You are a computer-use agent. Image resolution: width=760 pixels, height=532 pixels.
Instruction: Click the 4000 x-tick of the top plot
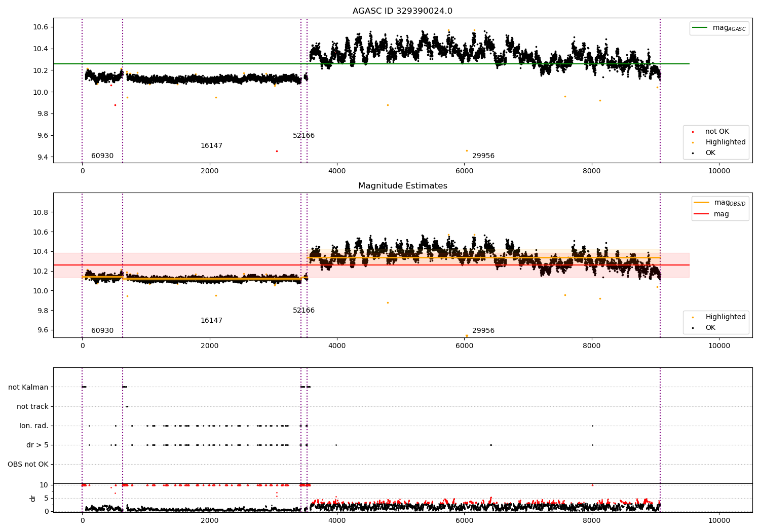pos(337,171)
